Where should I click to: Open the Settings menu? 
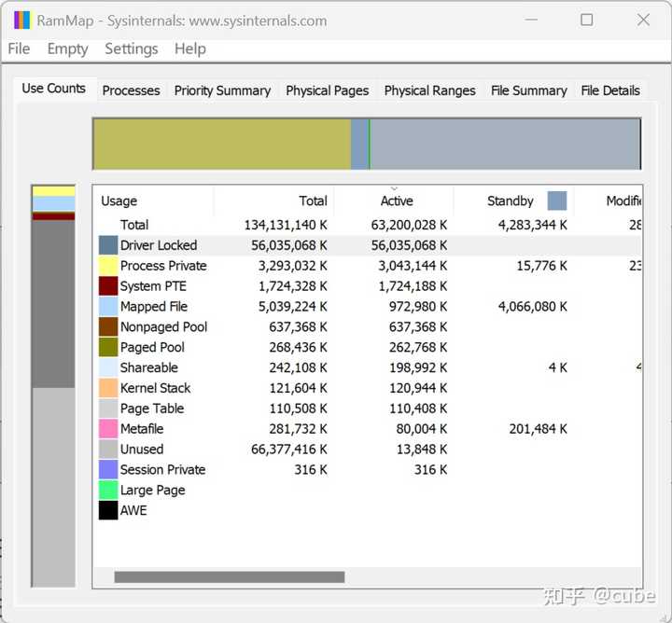(x=132, y=48)
